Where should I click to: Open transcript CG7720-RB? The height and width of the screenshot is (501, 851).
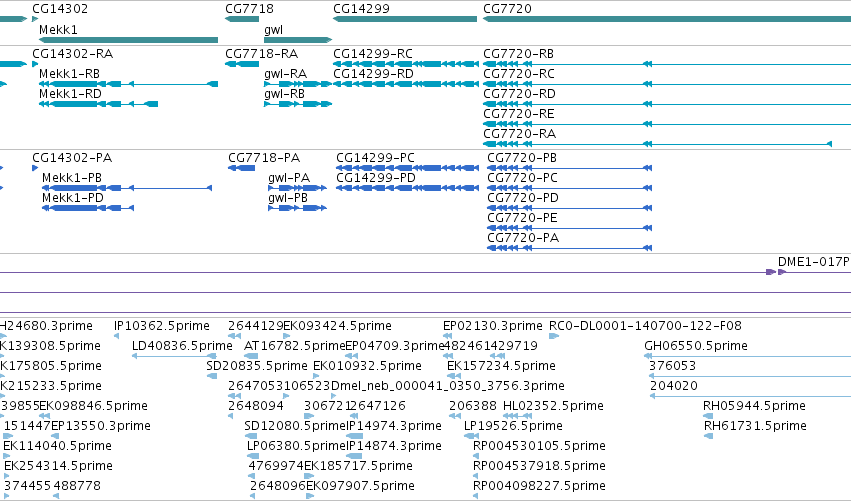click(518, 54)
